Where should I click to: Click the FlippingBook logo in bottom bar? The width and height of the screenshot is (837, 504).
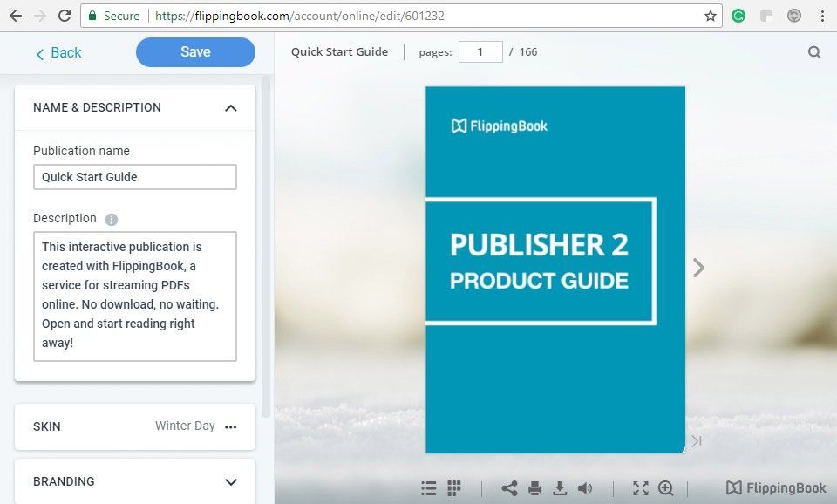(x=776, y=488)
